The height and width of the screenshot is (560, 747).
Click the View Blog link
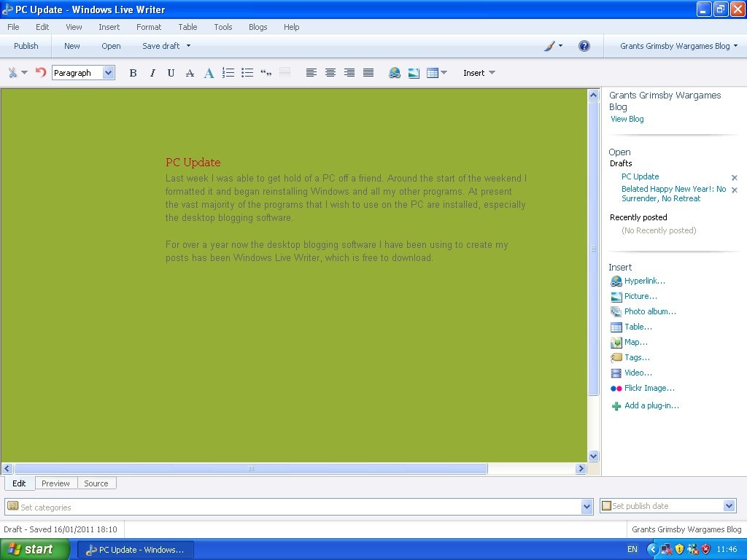(x=627, y=119)
